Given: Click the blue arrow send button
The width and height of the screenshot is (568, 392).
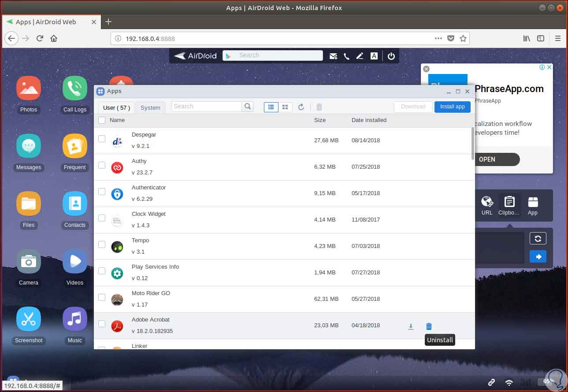Looking at the screenshot, I should click(x=538, y=256).
